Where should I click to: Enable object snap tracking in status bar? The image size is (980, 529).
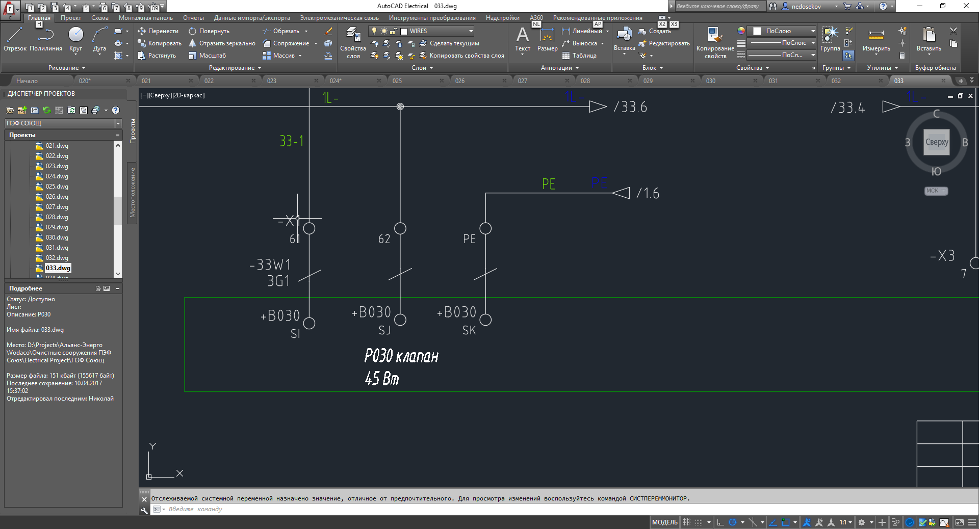click(773, 522)
